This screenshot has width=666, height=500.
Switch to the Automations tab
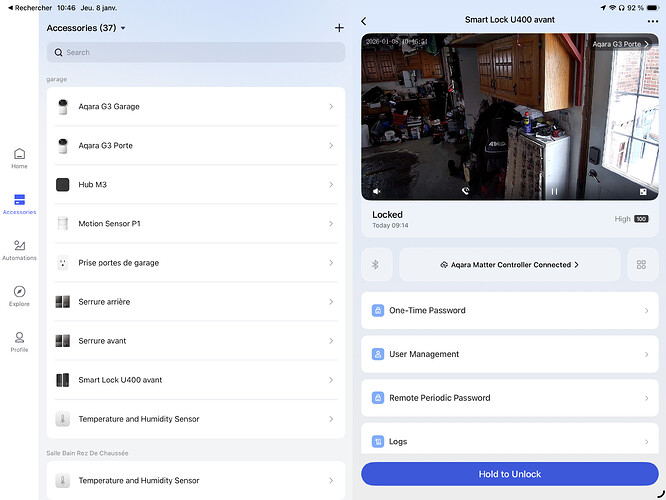coord(19,250)
